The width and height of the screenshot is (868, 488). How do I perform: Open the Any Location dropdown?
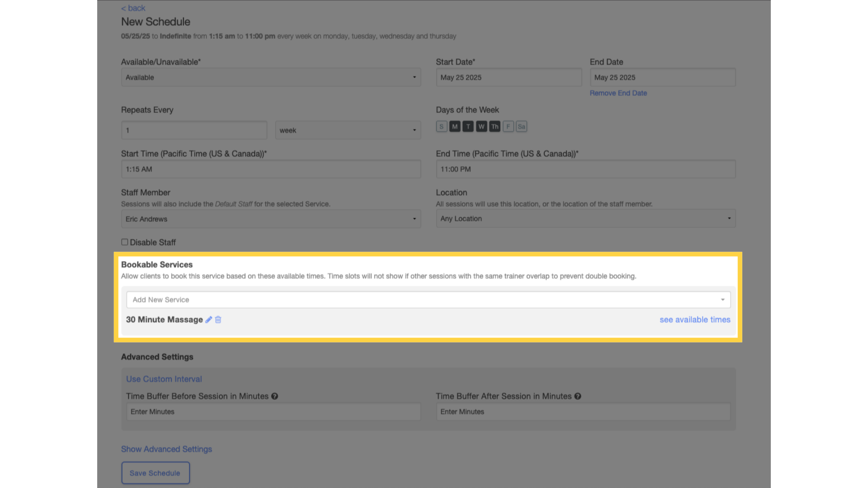click(x=586, y=218)
